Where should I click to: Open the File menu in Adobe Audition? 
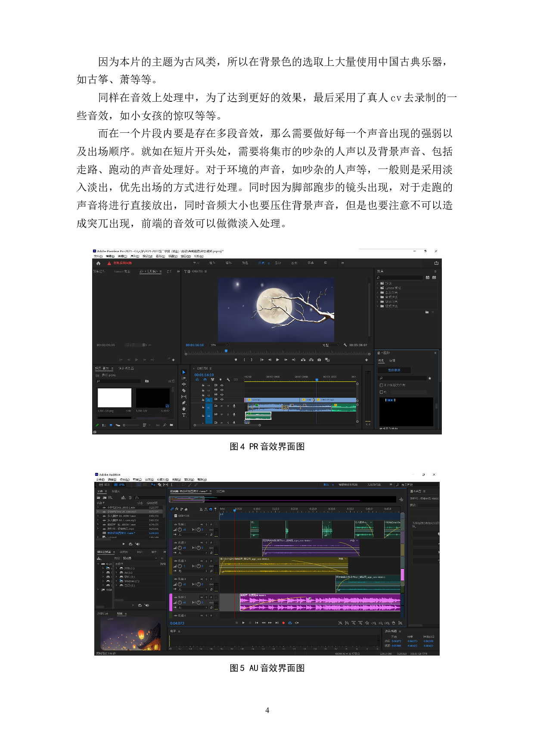pyautogui.click(x=100, y=480)
